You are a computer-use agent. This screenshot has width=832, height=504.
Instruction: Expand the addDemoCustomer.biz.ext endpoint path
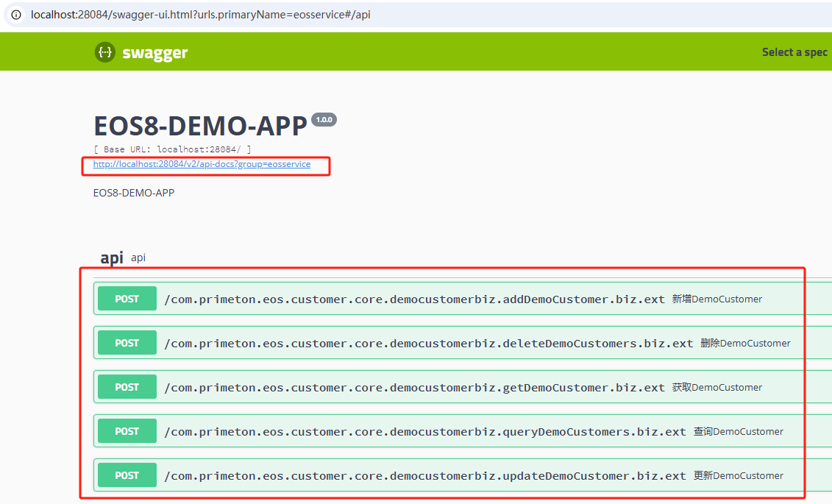coord(414,299)
